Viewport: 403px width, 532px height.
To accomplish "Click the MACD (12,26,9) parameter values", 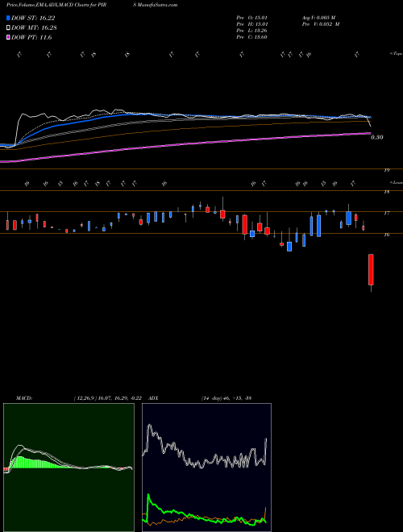I will click(x=107, y=398).
